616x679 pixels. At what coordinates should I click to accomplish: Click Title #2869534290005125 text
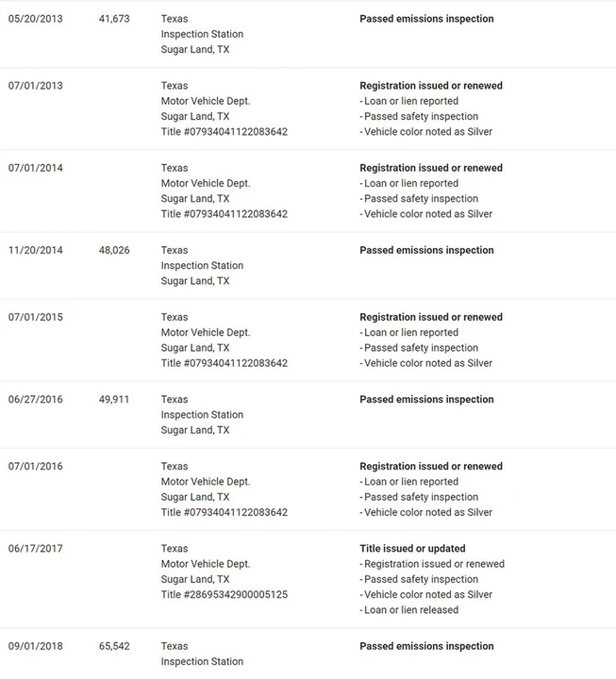pos(225,594)
